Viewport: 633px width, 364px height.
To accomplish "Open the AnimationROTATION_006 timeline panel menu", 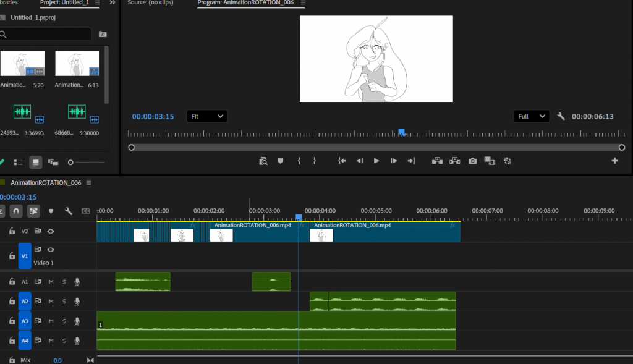I will point(88,183).
